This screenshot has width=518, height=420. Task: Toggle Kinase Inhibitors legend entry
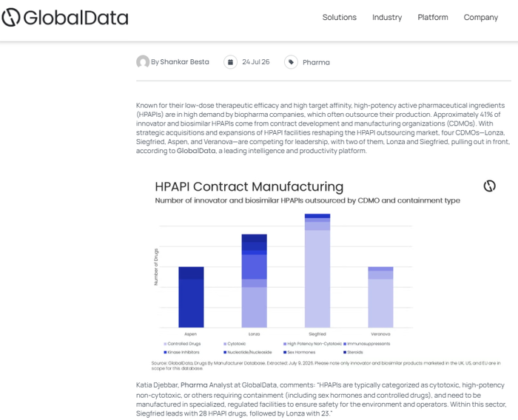click(181, 352)
